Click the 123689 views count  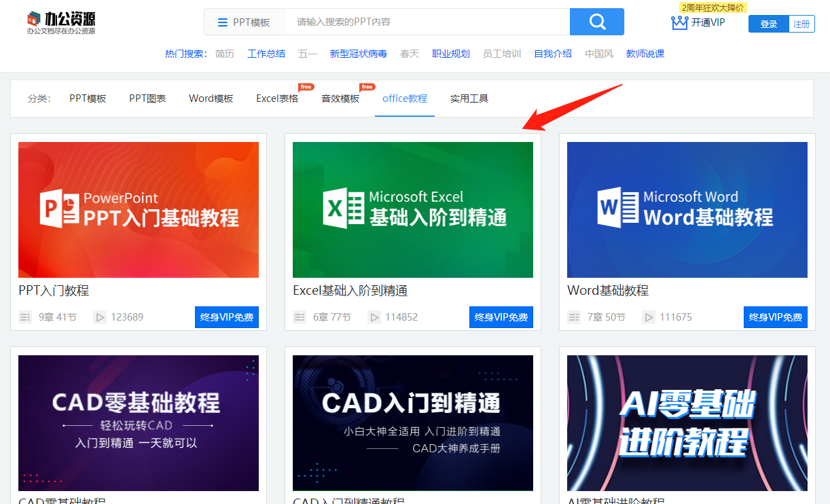tap(127, 317)
